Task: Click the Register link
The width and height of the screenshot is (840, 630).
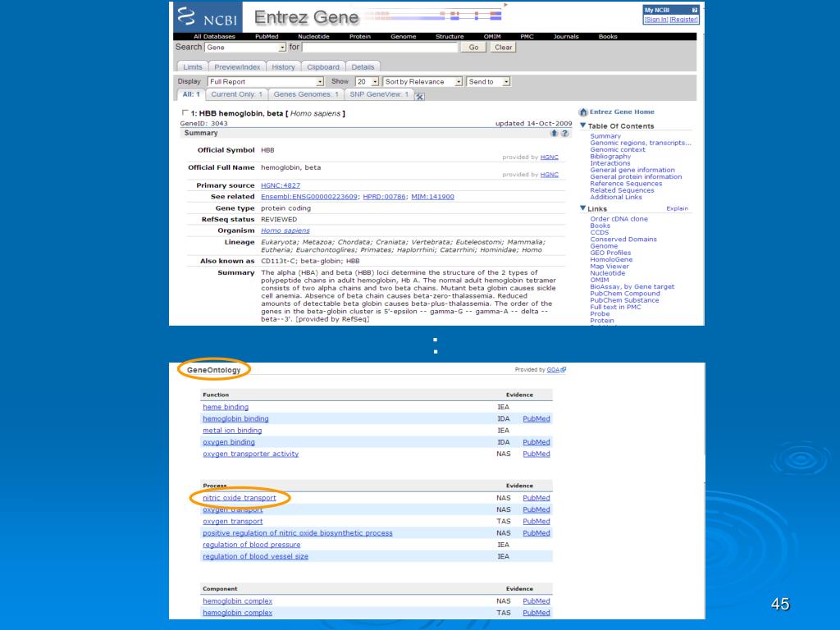Action: tap(683, 20)
